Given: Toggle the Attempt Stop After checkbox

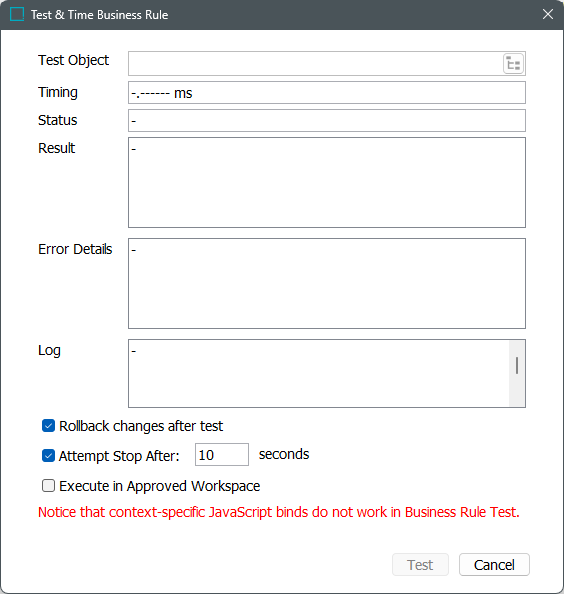Looking at the screenshot, I should [48, 455].
